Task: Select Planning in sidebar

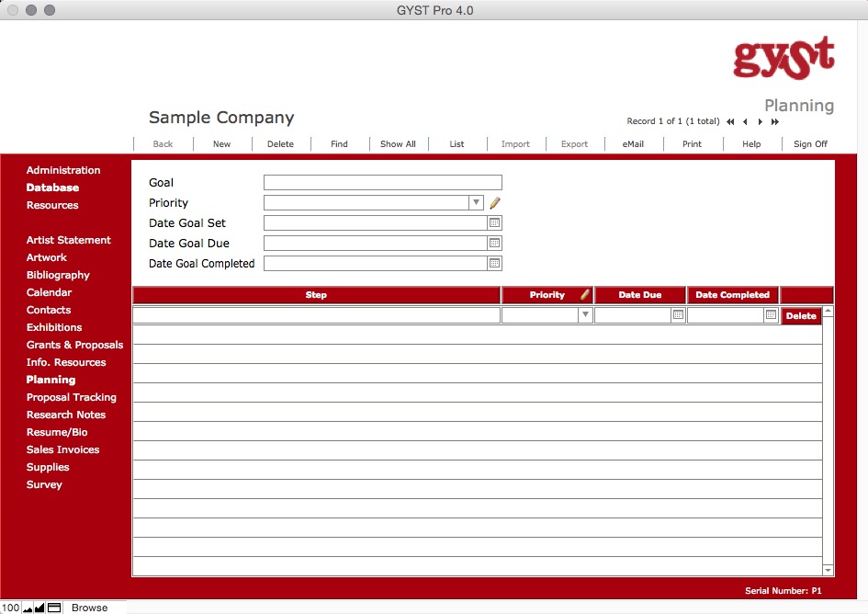Action: 51,380
